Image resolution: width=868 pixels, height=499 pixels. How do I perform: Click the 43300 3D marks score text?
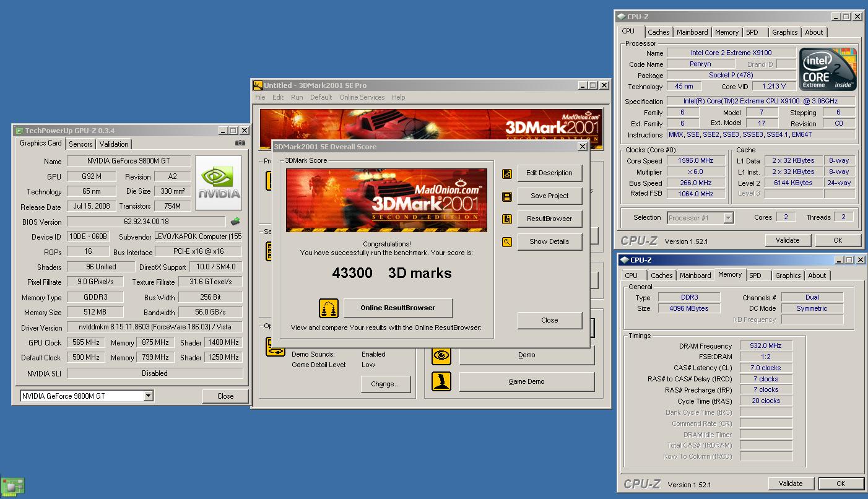[392, 273]
